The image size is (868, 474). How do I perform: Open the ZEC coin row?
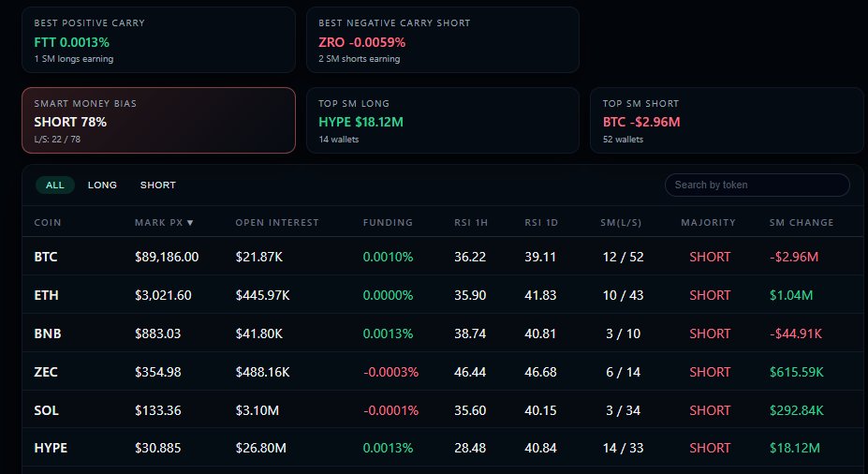[x=46, y=372]
